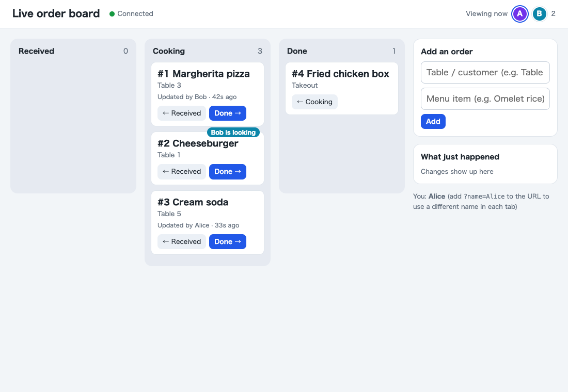Select the "#2 Cheeseburger" title
568x392 pixels.
[198, 144]
